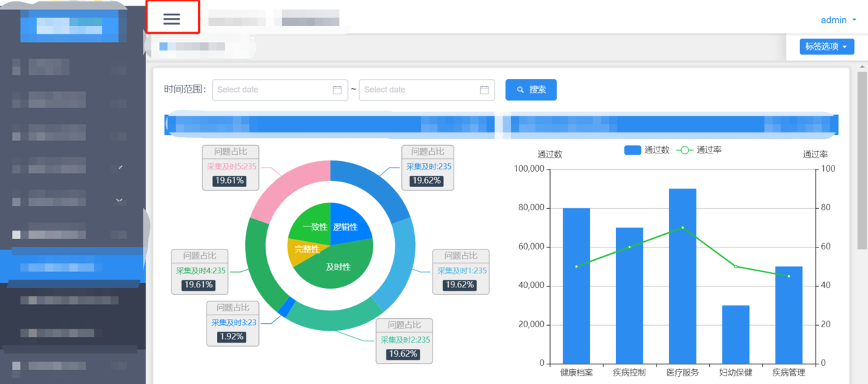Click the 疾病管理 bar
Screen dimensions: 868x384
(789, 315)
